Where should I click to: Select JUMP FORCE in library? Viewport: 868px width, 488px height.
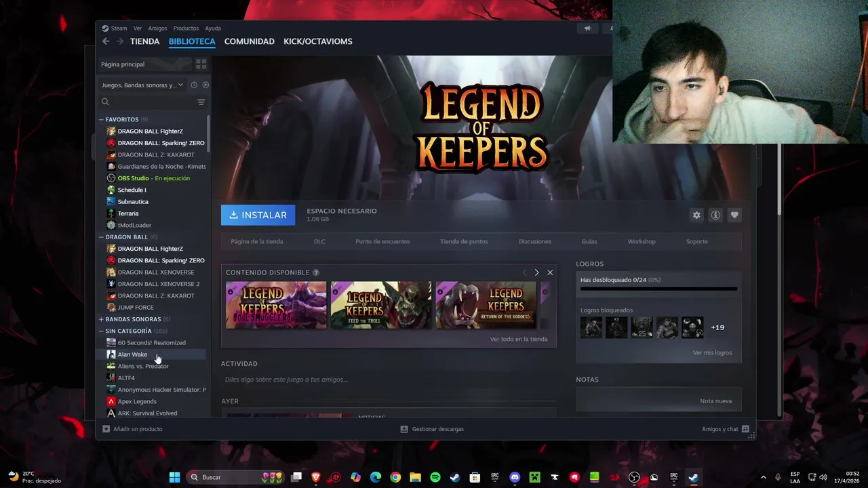click(x=136, y=308)
